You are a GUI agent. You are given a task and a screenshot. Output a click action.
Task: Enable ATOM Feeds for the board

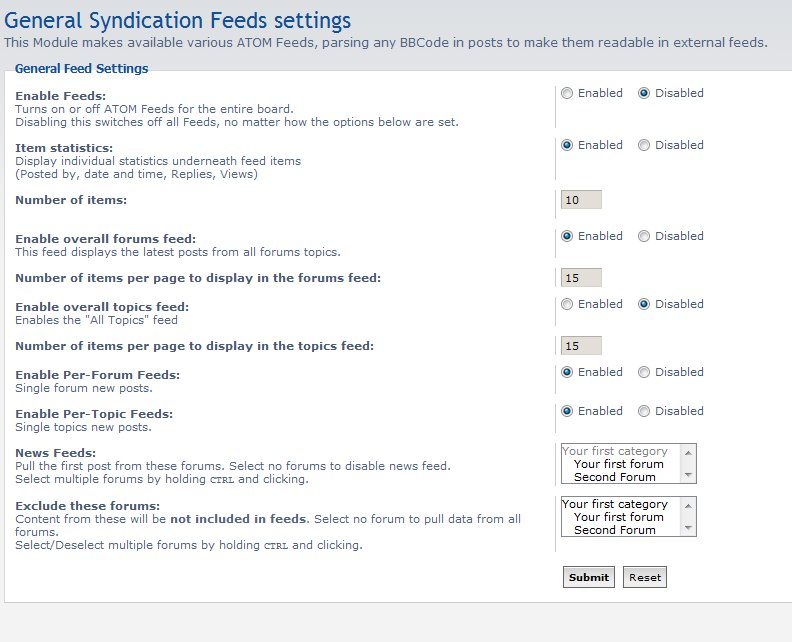pos(568,93)
